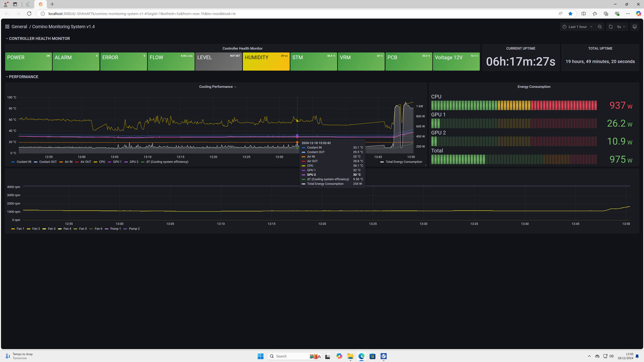
Task: Click the cycle view mode monitor icon
Action: coord(635,27)
